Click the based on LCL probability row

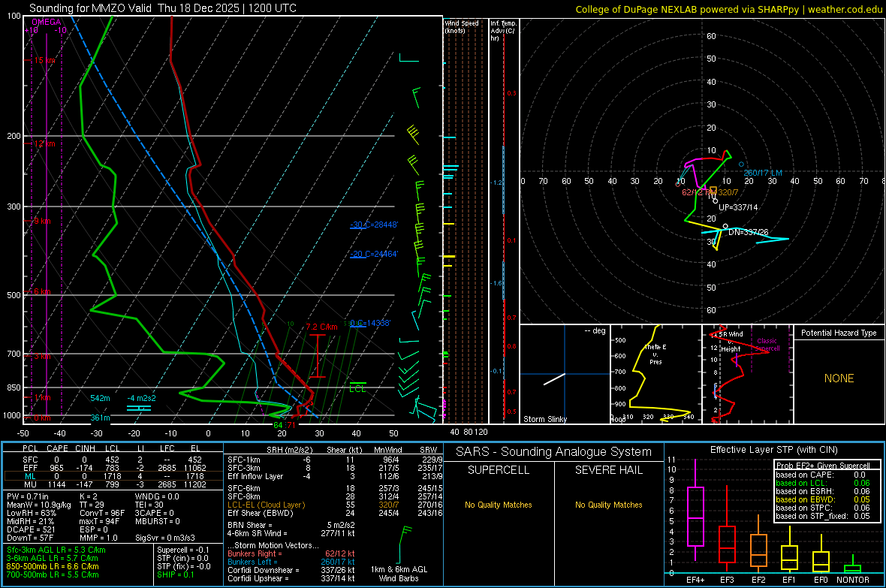point(823,483)
